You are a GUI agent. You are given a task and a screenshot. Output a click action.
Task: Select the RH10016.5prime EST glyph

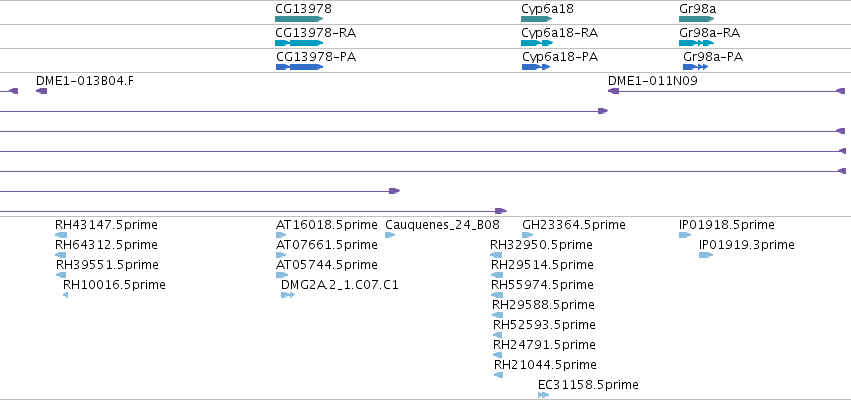[x=66, y=295]
